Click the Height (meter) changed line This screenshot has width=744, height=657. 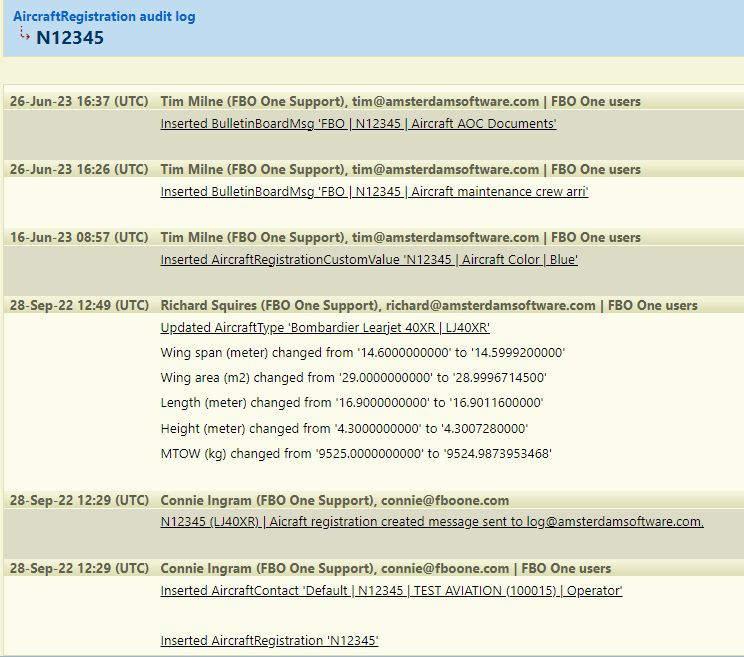[x=344, y=429]
